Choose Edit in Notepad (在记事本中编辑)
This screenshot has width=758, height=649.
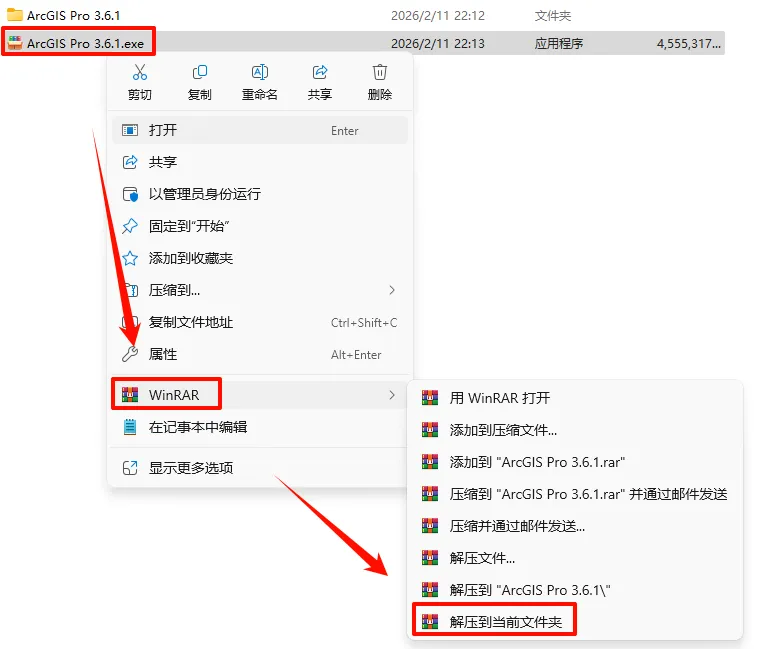[x=260, y=427]
